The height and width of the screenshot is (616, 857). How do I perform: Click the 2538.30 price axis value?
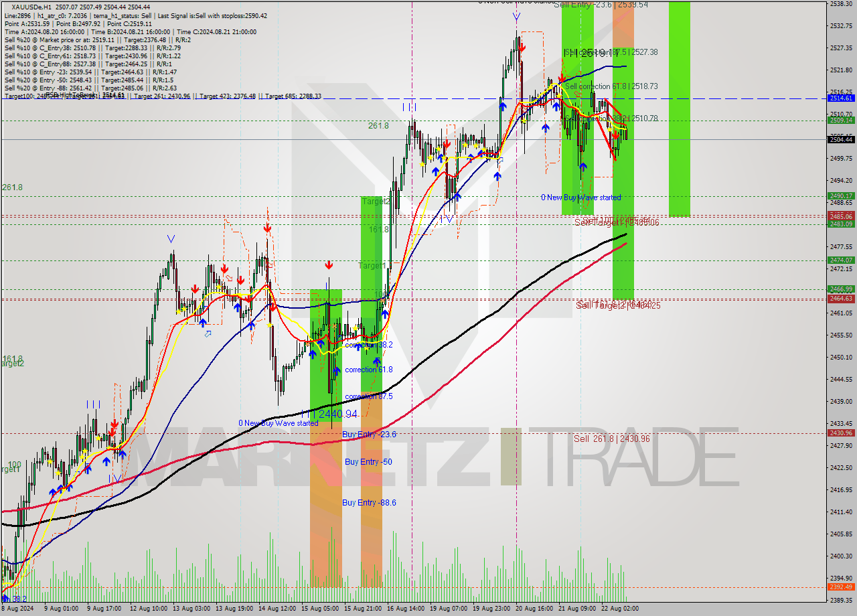pos(841,4)
